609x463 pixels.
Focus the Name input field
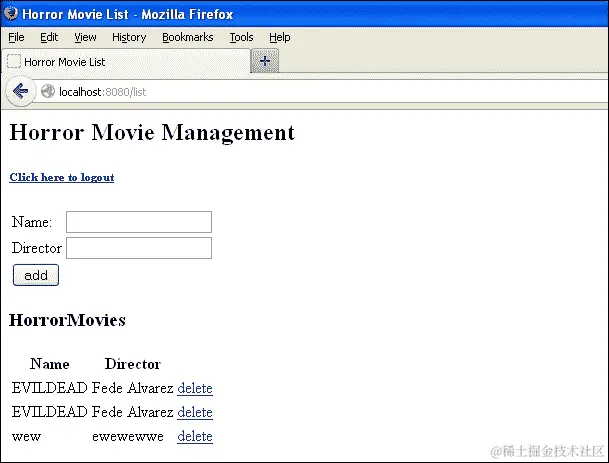pos(139,222)
